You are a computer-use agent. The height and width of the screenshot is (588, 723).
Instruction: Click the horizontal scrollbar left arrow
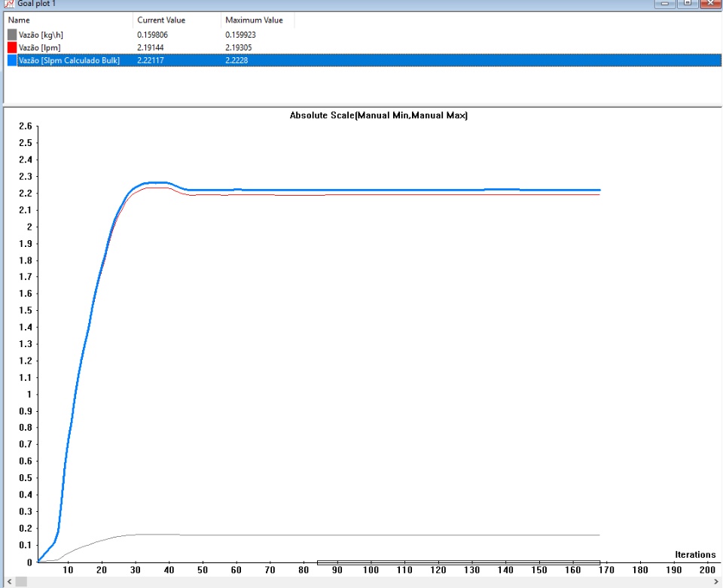(9, 582)
